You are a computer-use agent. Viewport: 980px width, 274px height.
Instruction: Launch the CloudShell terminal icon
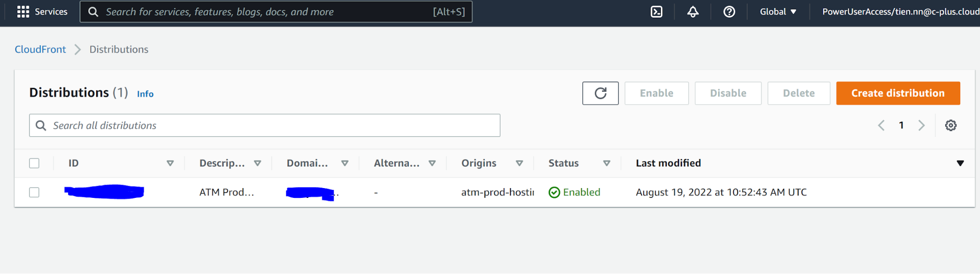[x=656, y=12]
